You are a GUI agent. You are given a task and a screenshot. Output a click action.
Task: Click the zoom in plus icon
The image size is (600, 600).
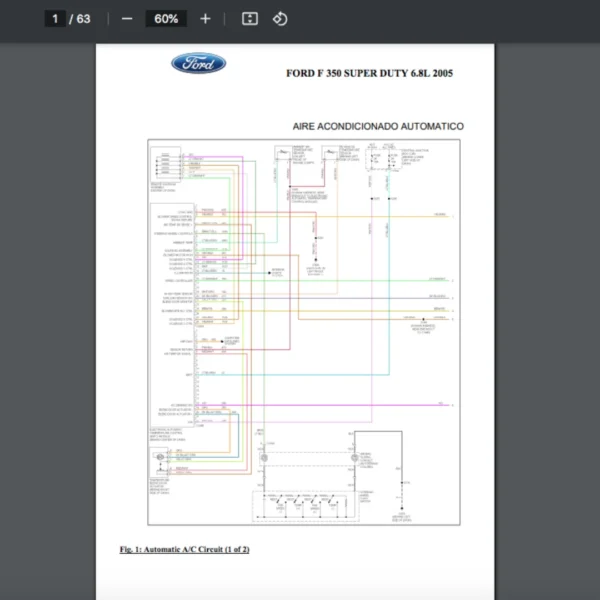(205, 19)
